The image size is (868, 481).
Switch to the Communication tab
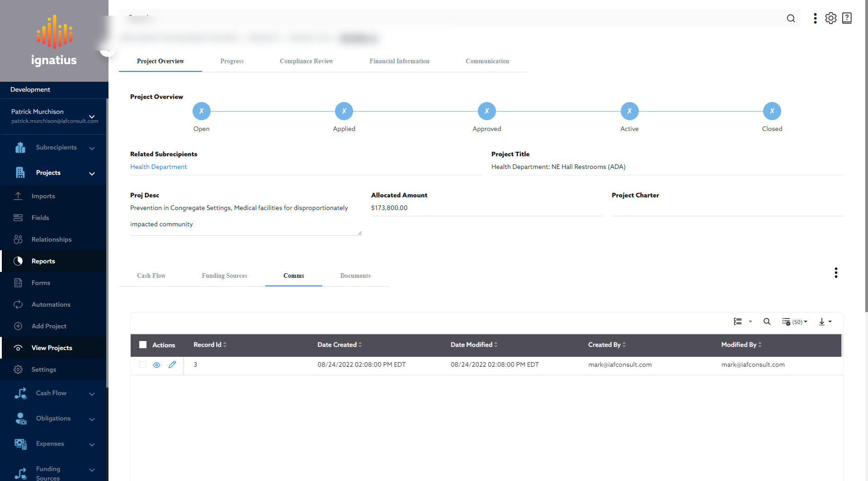pos(487,61)
